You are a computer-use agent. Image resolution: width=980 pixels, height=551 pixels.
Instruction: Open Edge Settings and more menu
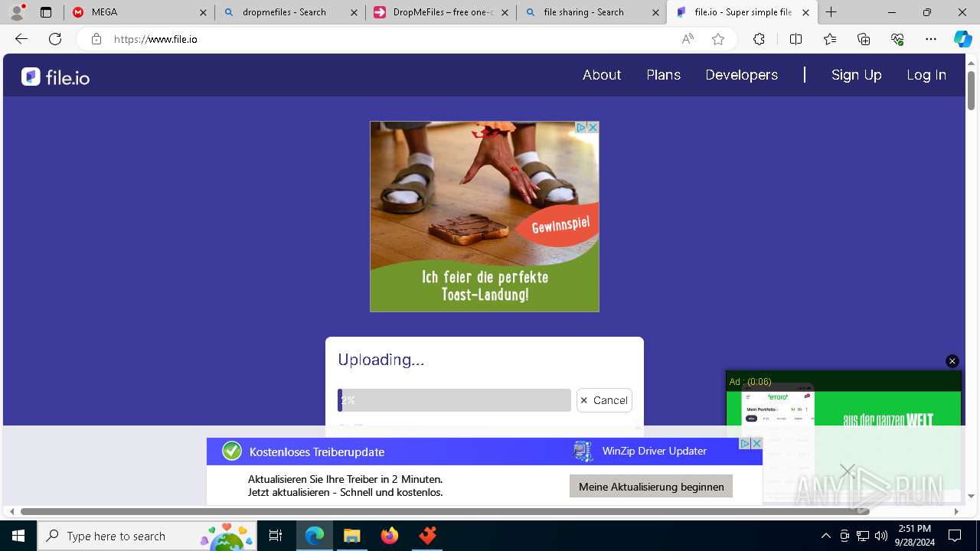click(x=931, y=39)
